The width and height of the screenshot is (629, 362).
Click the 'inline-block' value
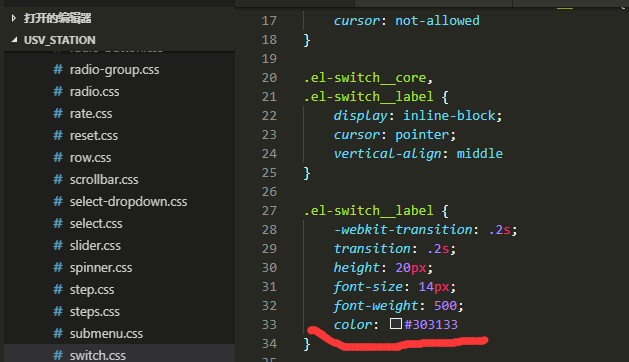(449, 116)
